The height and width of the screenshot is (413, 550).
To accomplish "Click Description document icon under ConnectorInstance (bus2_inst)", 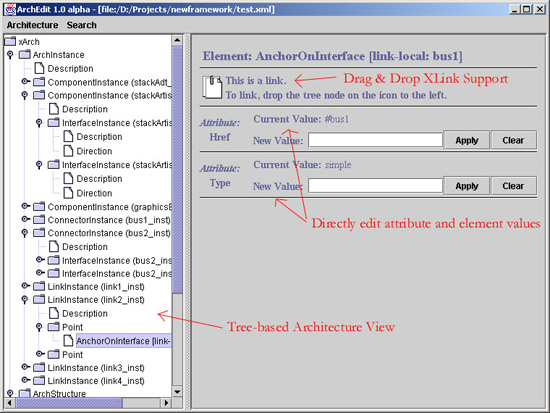I will [54, 246].
